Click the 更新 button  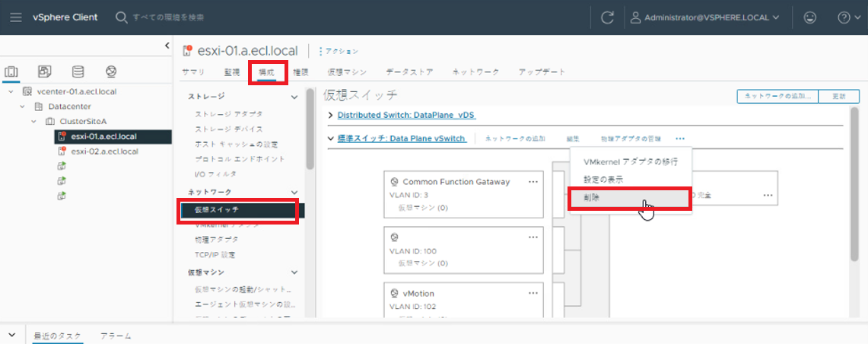(838, 97)
